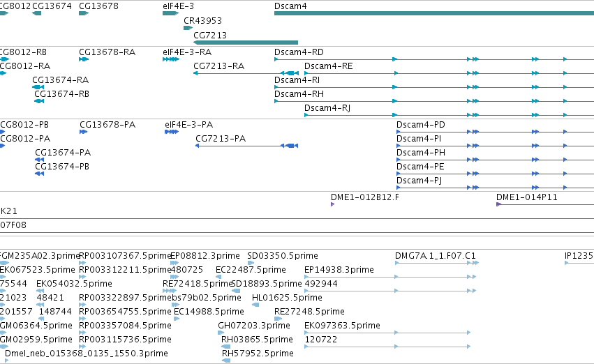594x364 pixels.
Task: Click the RE72418.5prime EST glyph
Action: pos(170,291)
